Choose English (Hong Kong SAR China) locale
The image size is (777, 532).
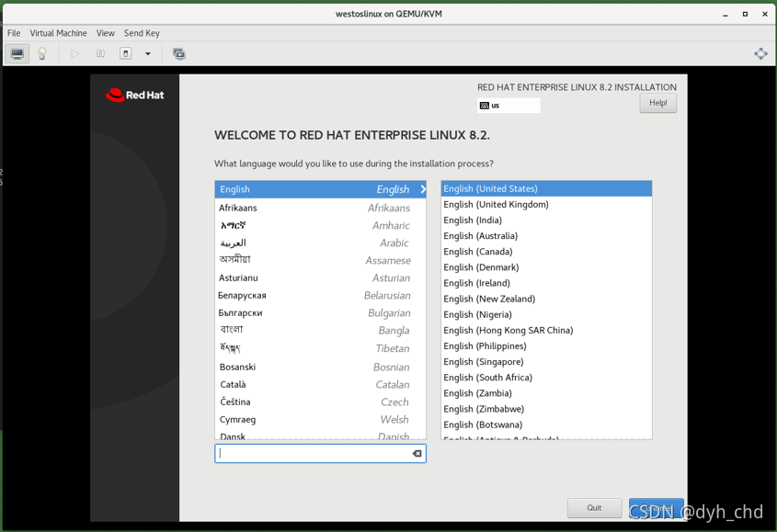[546, 331]
